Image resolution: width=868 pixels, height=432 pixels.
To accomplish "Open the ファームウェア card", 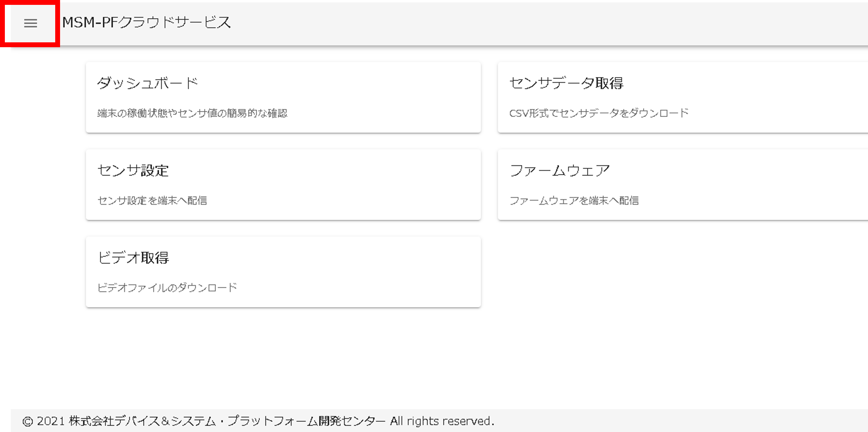I will (683, 185).
